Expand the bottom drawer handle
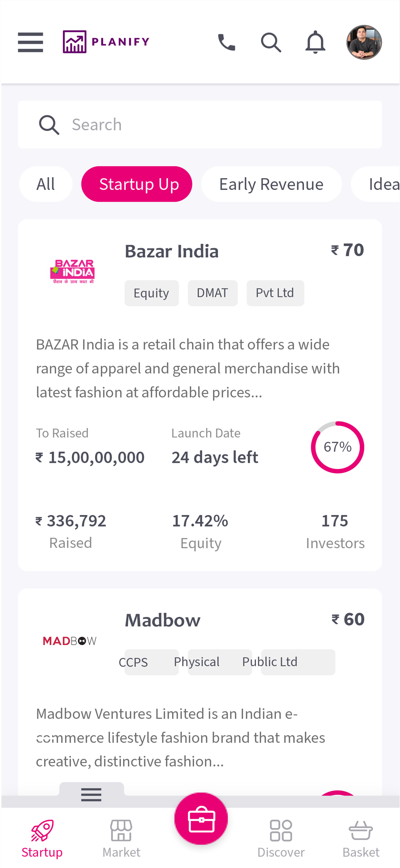Screen dimensions: 400x868 (x=91, y=794)
